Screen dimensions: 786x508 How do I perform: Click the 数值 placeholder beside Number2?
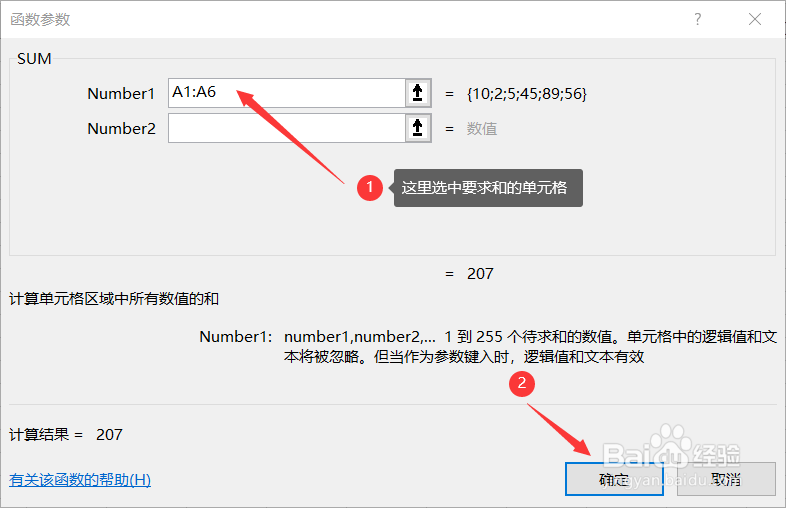pyautogui.click(x=482, y=129)
